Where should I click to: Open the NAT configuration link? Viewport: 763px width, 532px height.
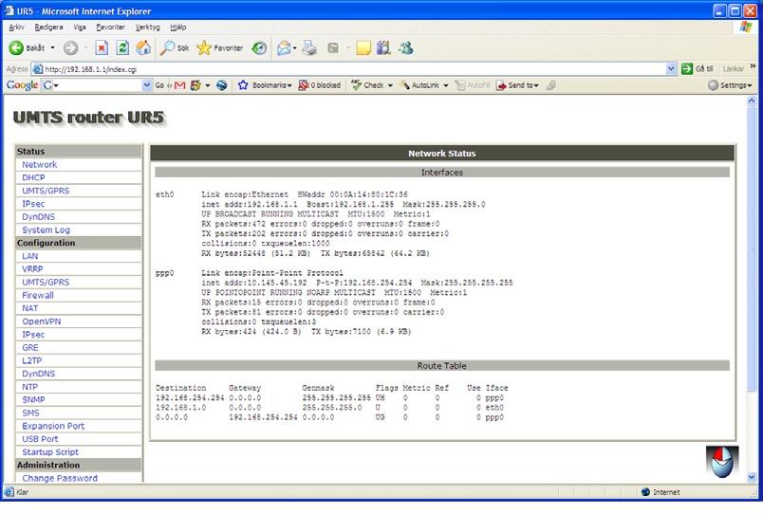click(29, 308)
